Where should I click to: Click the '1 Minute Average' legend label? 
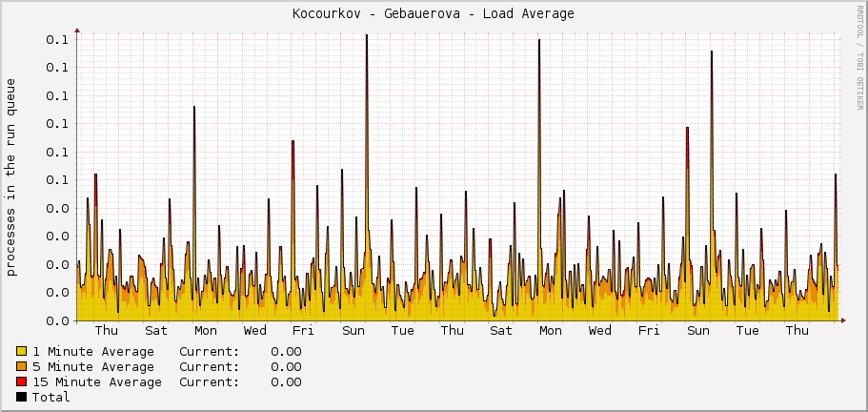93,352
